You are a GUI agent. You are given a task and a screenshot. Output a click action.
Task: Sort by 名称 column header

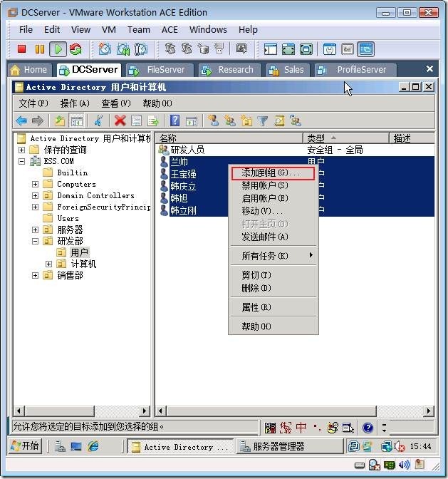(x=229, y=138)
